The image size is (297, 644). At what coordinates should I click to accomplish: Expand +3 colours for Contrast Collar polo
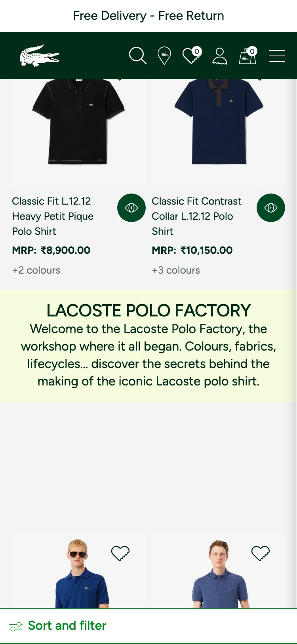coord(176,270)
